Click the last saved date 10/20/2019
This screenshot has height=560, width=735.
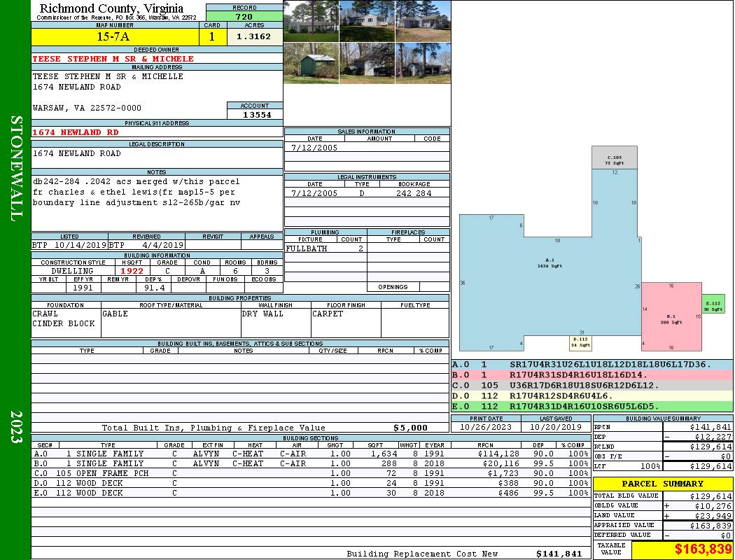pos(556,427)
